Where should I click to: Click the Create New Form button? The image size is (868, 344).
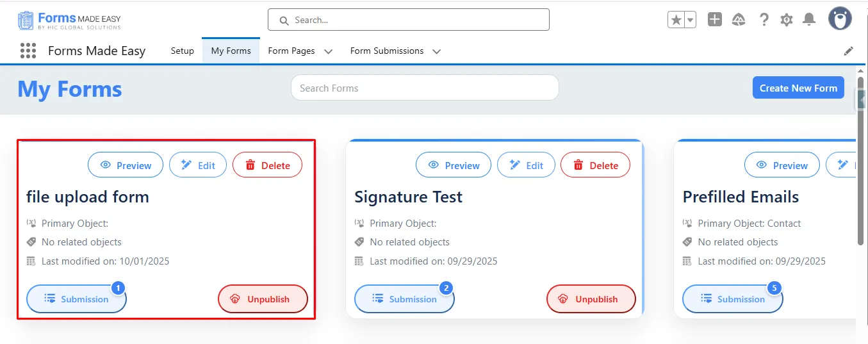click(798, 88)
